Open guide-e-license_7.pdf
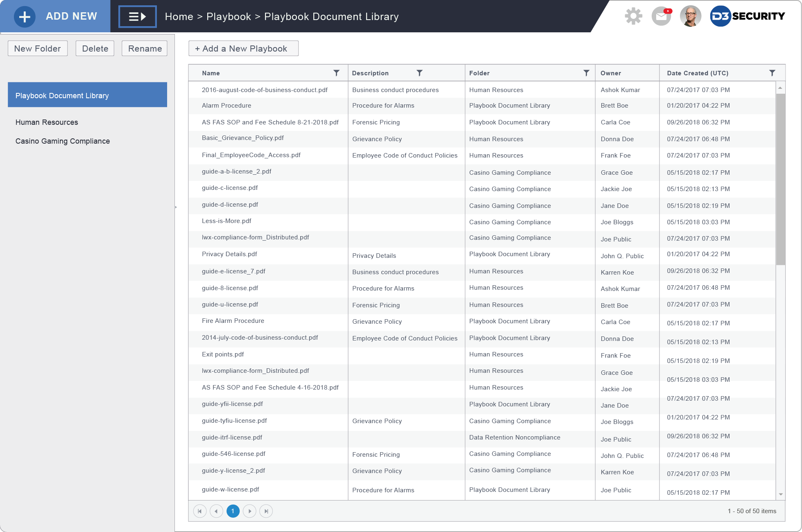Screen dimensions: 802x532 click(233, 271)
